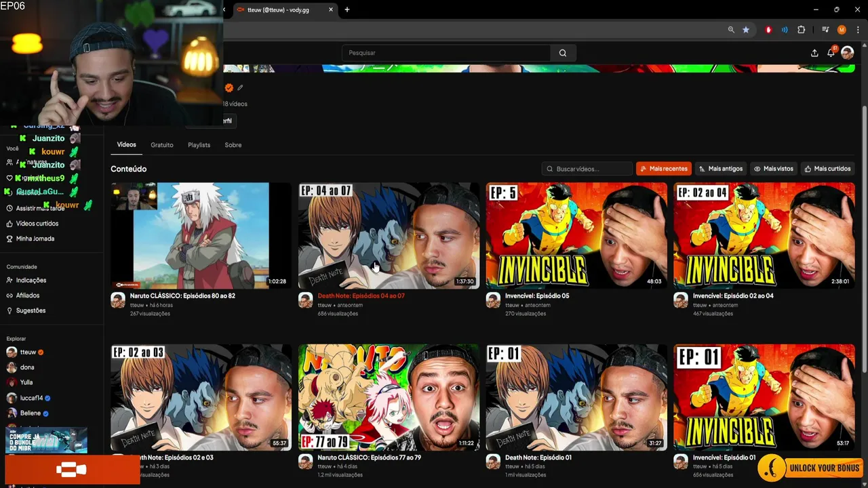Click the page vertical scrollbar
Screen dimensions: 868x488
pos(864,239)
